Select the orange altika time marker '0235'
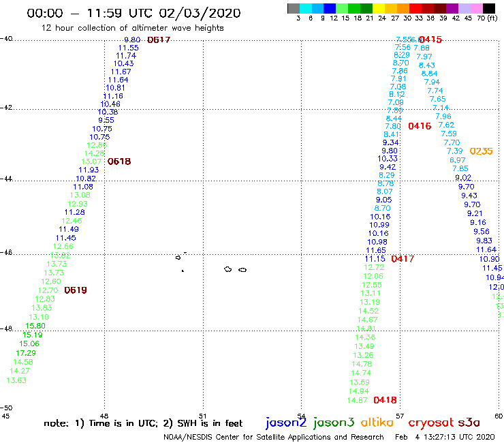 click(481, 151)
